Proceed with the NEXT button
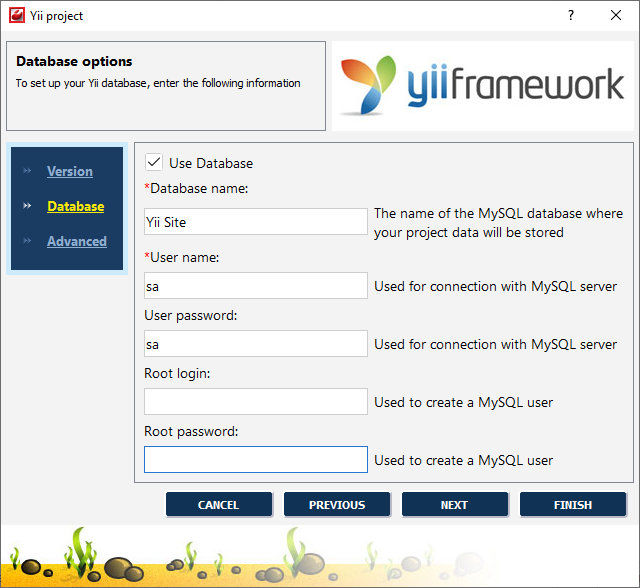 click(455, 505)
